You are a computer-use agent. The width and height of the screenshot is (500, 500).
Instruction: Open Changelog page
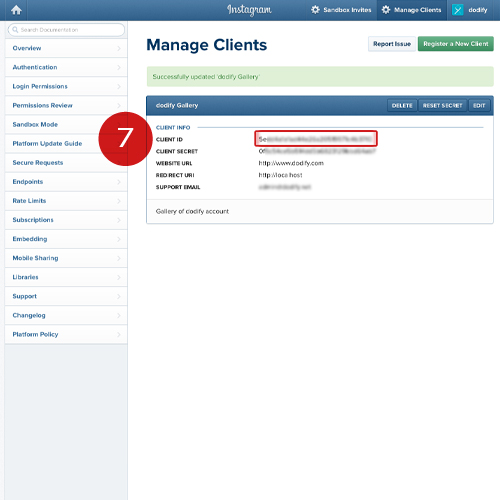click(66, 315)
